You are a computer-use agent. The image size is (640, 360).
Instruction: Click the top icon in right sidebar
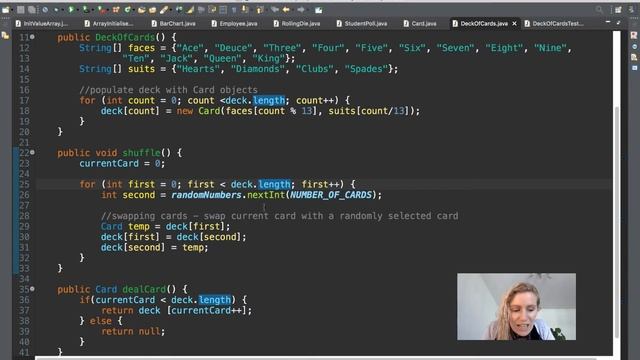pos(634,36)
